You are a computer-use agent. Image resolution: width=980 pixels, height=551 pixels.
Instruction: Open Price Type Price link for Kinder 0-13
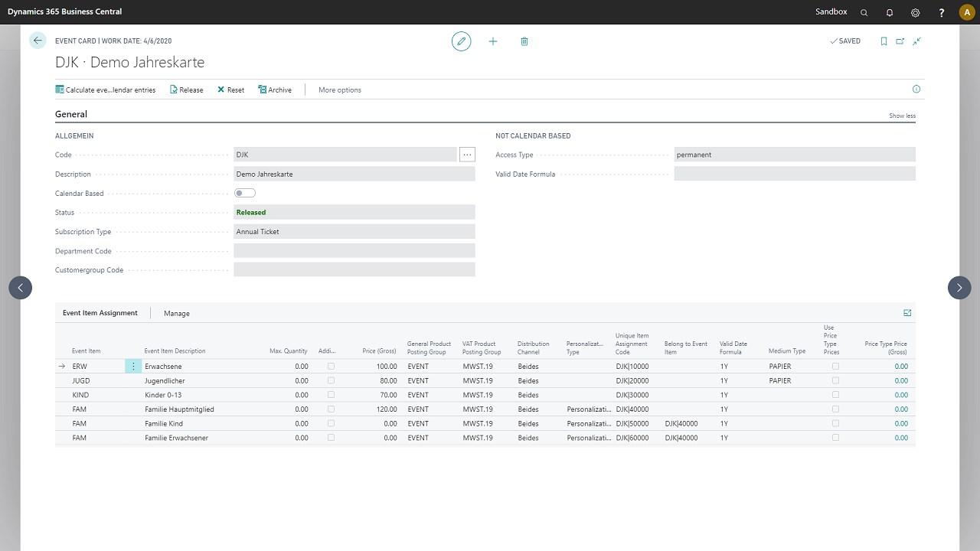(901, 395)
